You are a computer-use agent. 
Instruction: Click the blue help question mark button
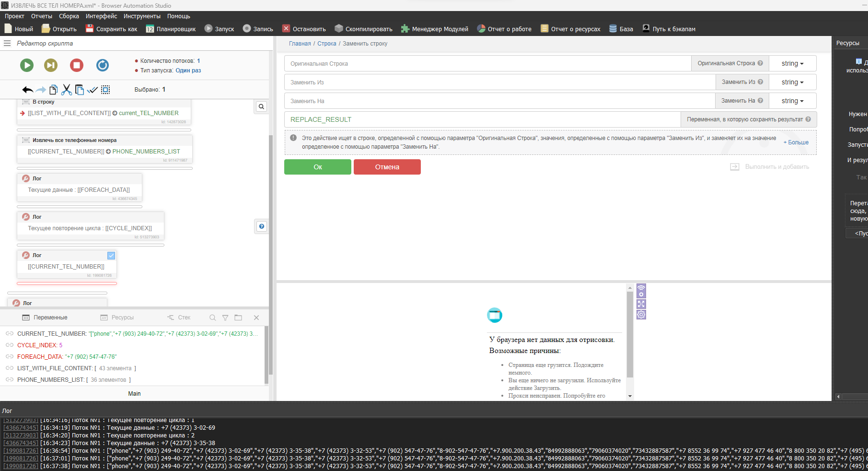click(262, 226)
